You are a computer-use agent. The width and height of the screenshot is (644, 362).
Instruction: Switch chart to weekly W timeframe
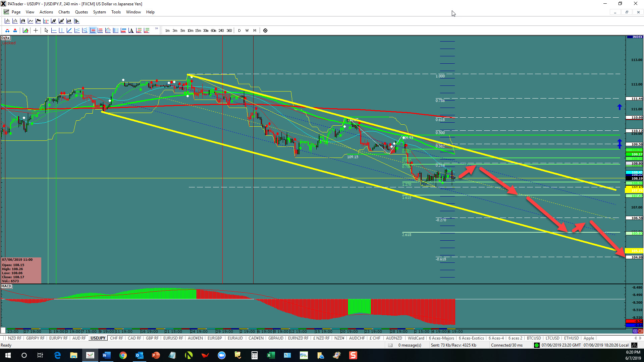(247, 31)
